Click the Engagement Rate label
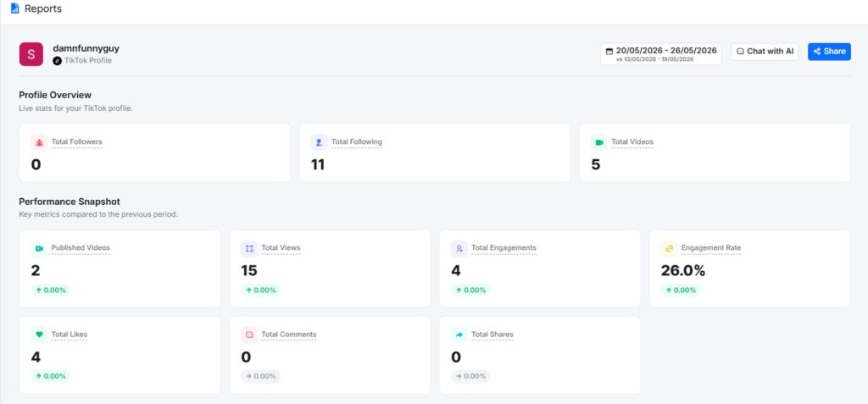This screenshot has height=404, width=868. coord(711,248)
